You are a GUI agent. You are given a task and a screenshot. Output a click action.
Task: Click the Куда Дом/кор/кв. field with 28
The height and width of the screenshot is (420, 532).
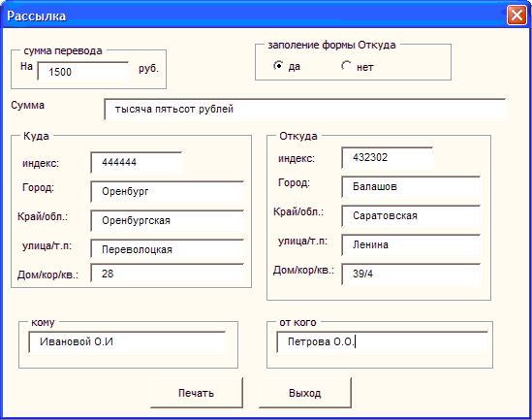[168, 274]
